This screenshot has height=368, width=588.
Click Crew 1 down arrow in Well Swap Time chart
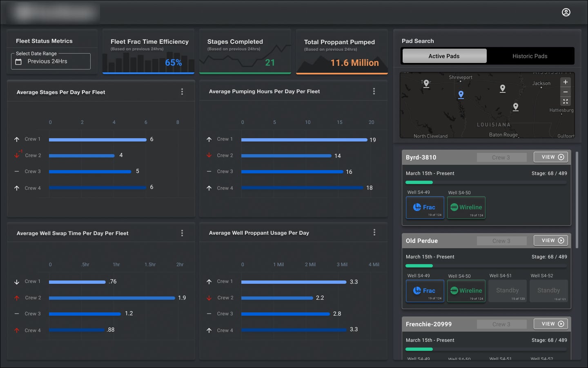click(17, 282)
